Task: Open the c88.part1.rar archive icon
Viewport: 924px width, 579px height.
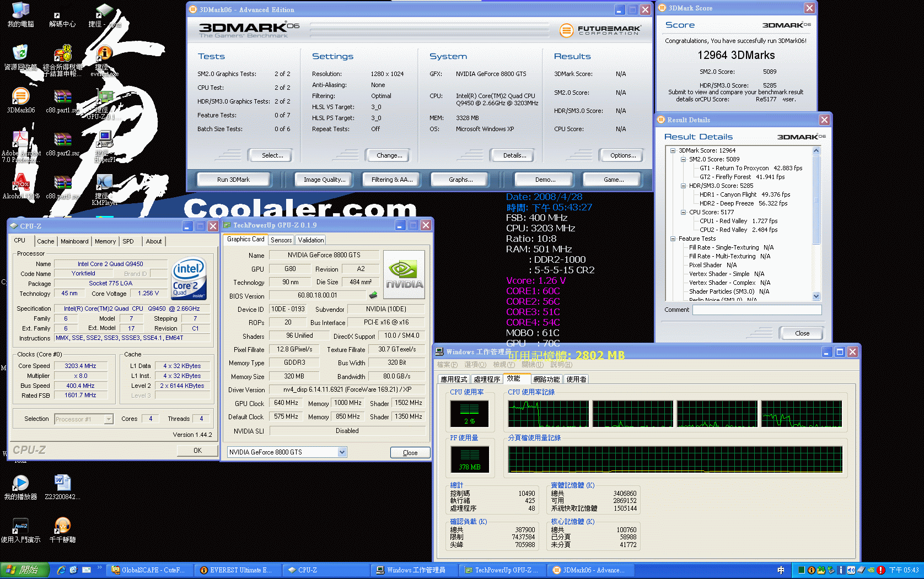Action: coord(62,100)
